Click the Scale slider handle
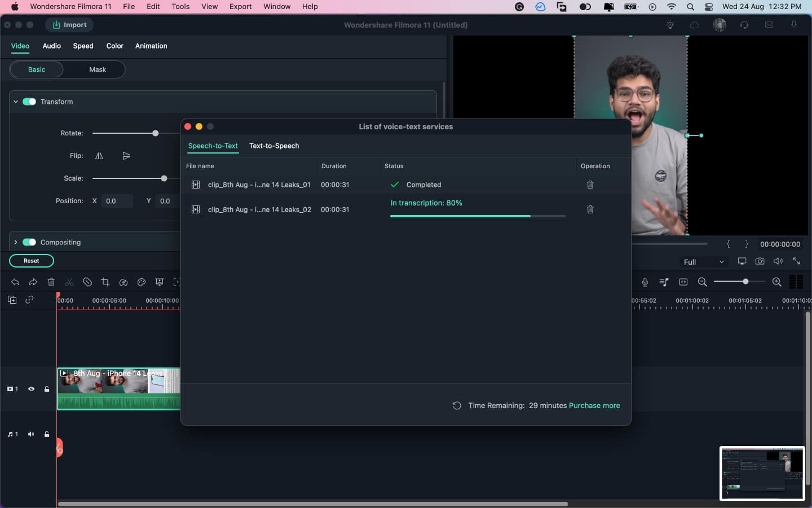812x508 pixels. [164, 178]
